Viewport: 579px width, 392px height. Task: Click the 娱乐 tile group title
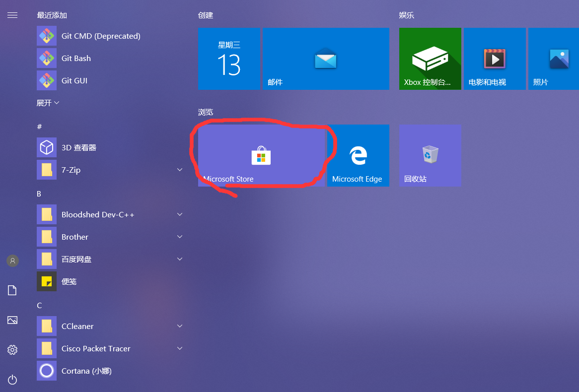[407, 15]
